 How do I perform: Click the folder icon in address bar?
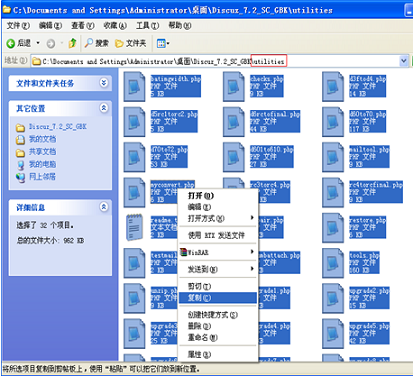pyautogui.click(x=36, y=61)
